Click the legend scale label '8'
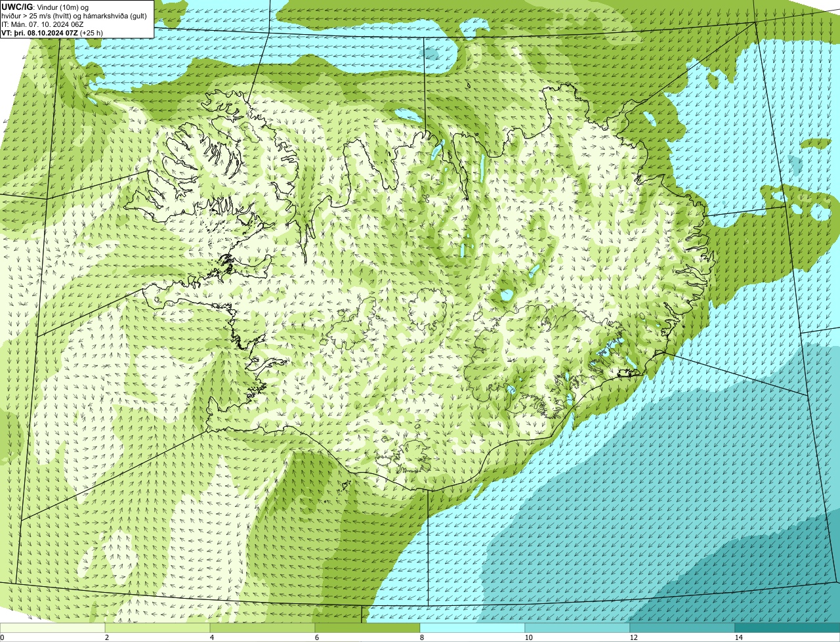840x642 pixels. pyautogui.click(x=421, y=637)
